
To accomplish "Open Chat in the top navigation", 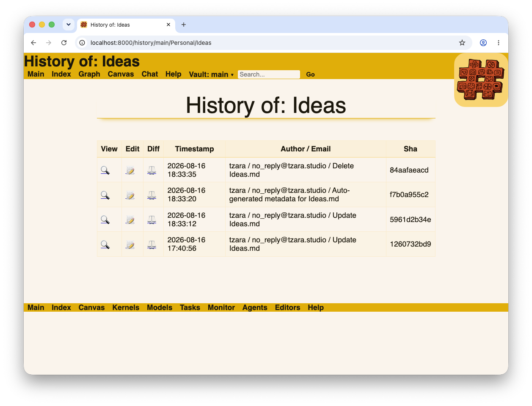I will click(x=150, y=74).
